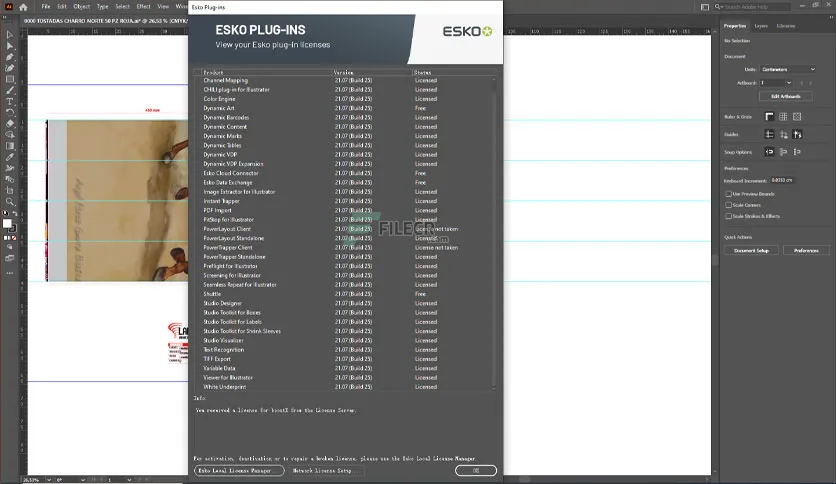Viewport: 836px width, 484px height.
Task: Click the Fill color swatch in toolbar
Action: click(7, 224)
